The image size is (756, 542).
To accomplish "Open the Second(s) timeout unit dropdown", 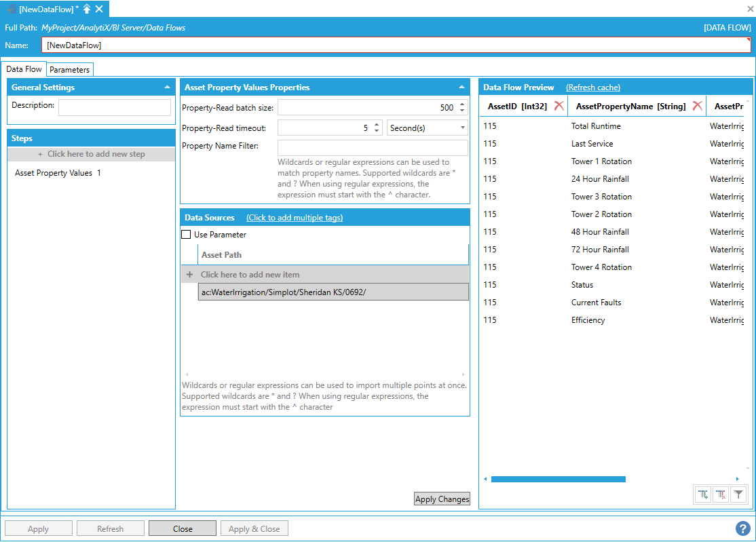I will (x=427, y=128).
